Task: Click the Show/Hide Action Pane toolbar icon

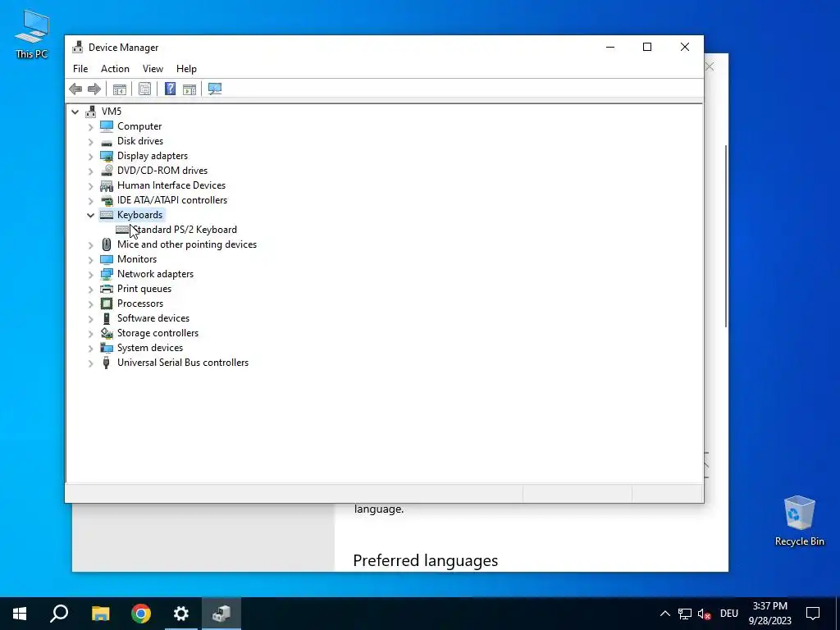Action: [x=189, y=89]
